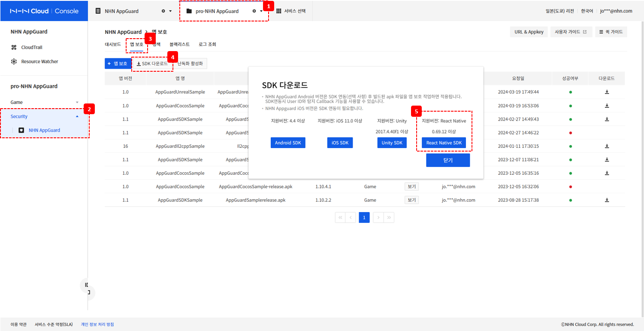Download the file from the 2024-03-19 16:53:06 row

[x=607, y=106]
